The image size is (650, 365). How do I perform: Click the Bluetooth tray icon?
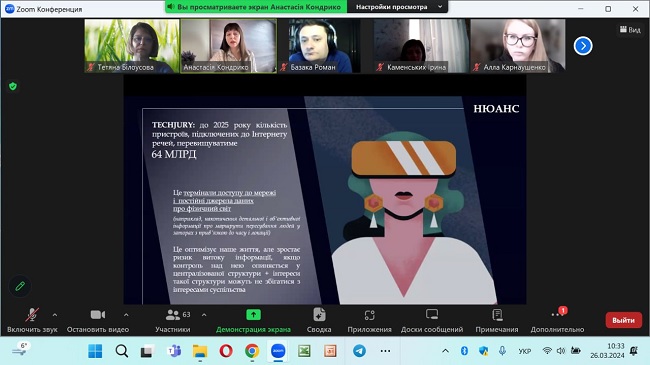pos(464,351)
